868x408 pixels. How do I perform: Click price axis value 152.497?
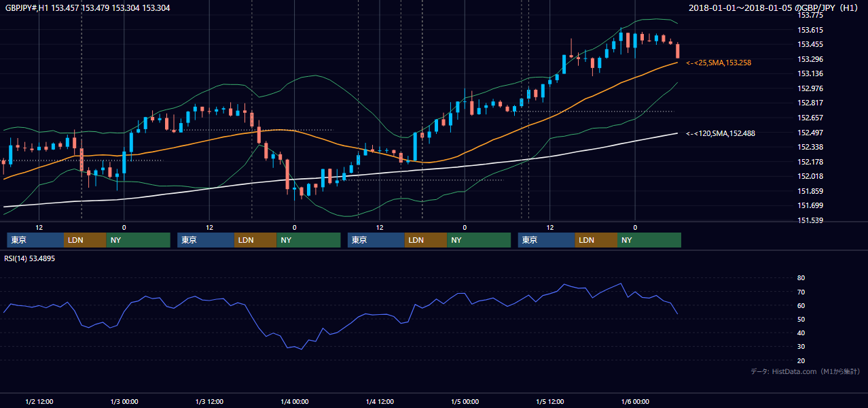pyautogui.click(x=810, y=133)
